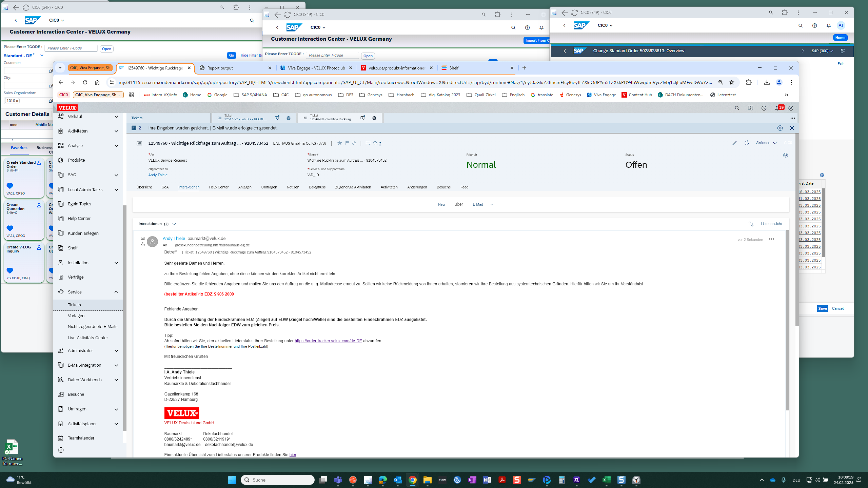Click the Windows Start button
This screenshot has width=868, height=488.
(232, 480)
